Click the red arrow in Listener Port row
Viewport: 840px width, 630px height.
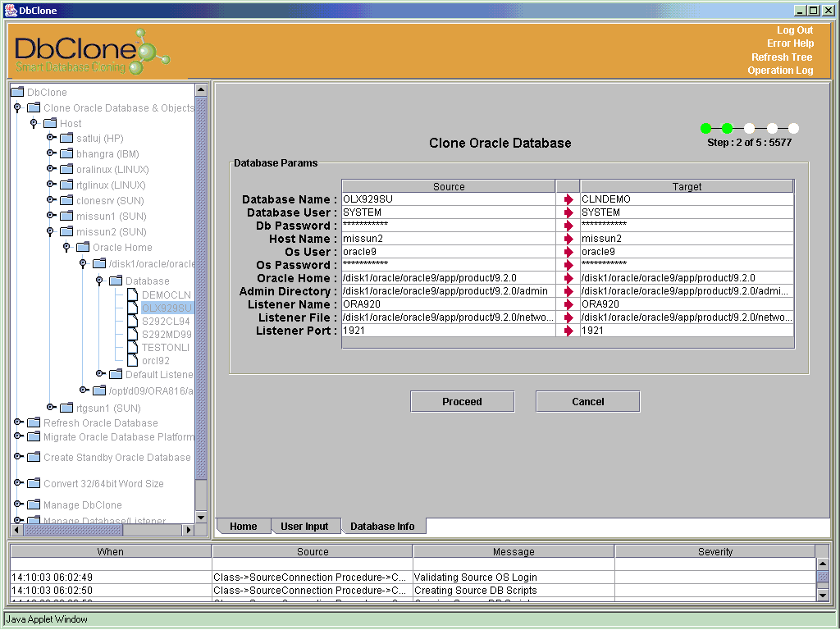(568, 331)
